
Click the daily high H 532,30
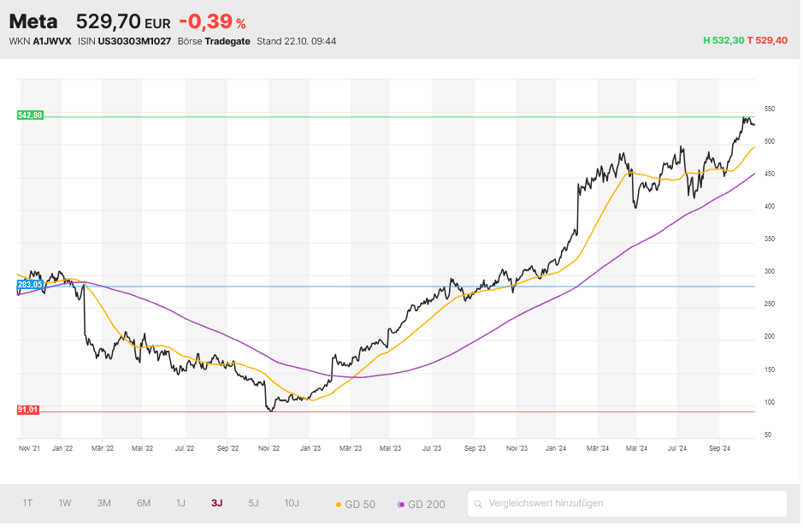(723, 40)
